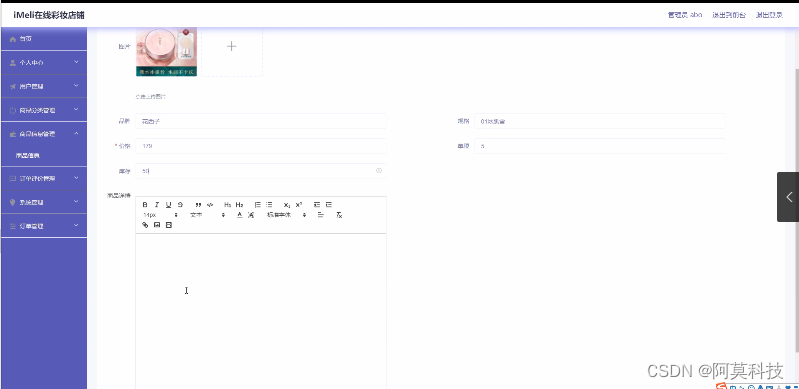
Task: Toggle bold formatting in the editor
Action: point(145,204)
